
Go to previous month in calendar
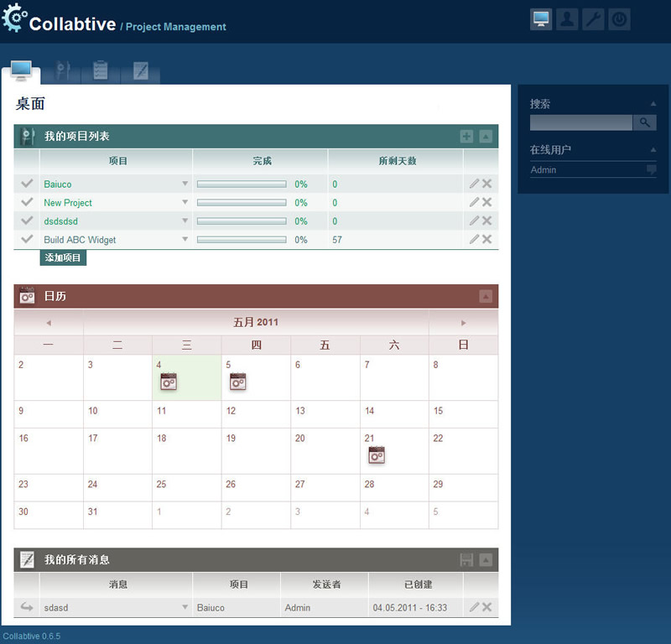point(49,323)
